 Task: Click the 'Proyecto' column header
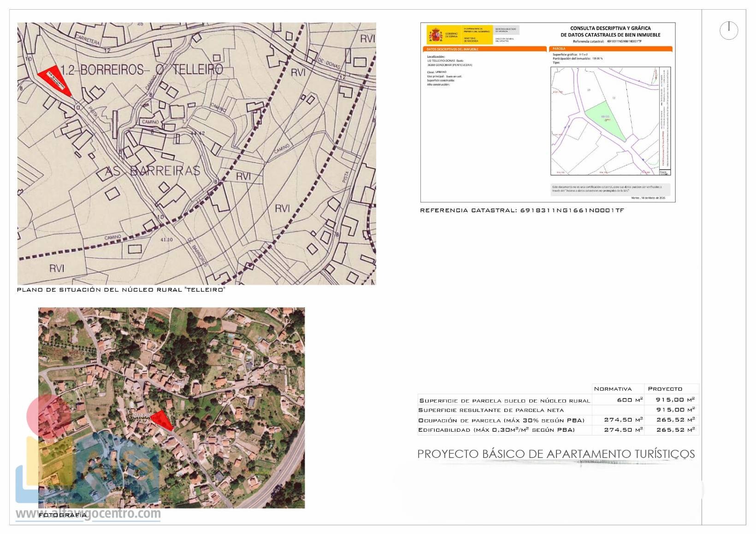tap(665, 389)
